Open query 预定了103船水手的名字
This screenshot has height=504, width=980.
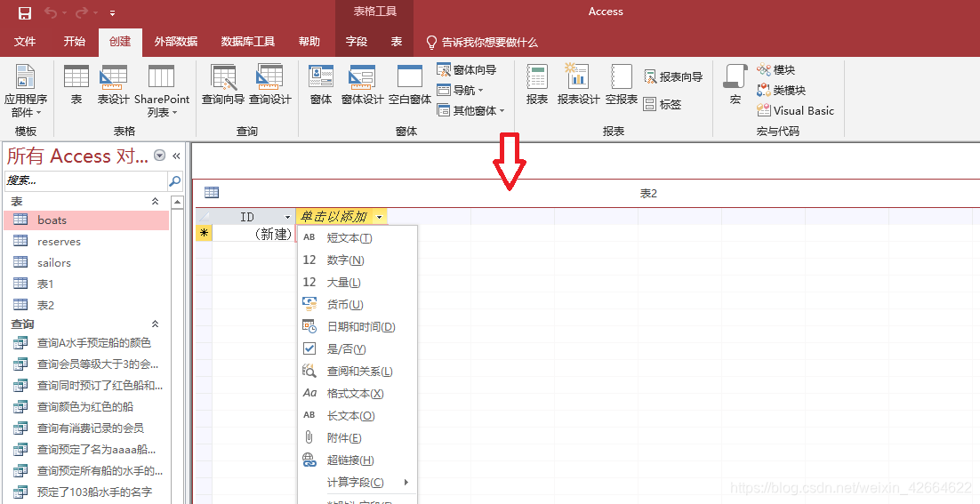86,492
